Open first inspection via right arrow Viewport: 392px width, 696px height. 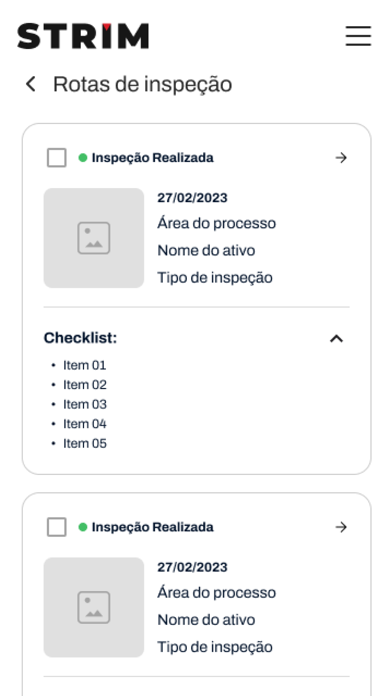point(341,158)
